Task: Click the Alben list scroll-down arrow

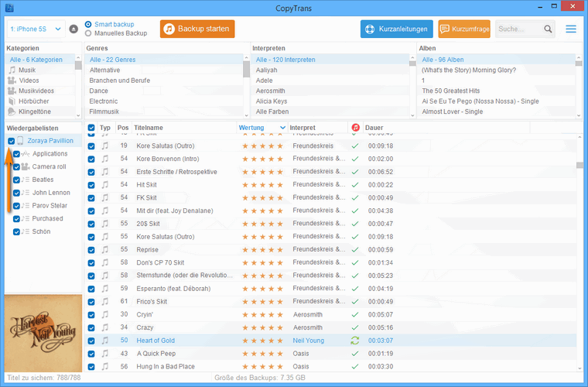Action: [579, 115]
